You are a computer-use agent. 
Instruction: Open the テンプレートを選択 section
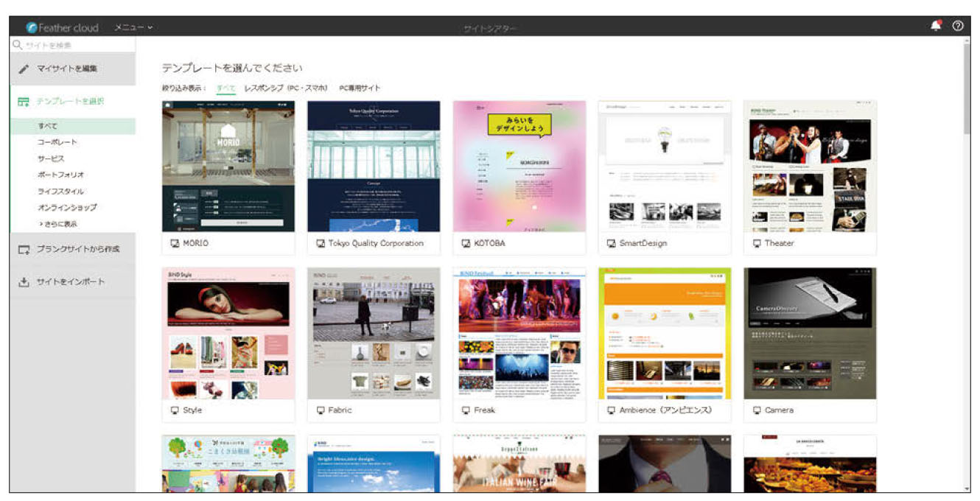(72, 102)
